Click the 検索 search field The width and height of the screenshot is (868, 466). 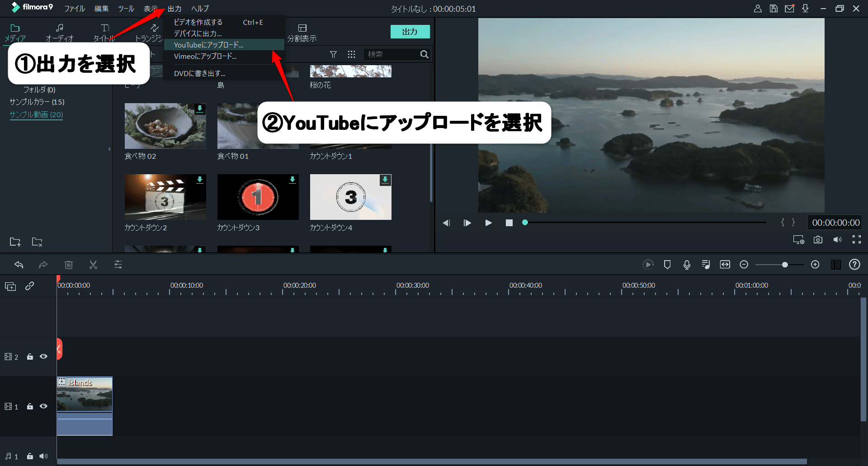391,54
